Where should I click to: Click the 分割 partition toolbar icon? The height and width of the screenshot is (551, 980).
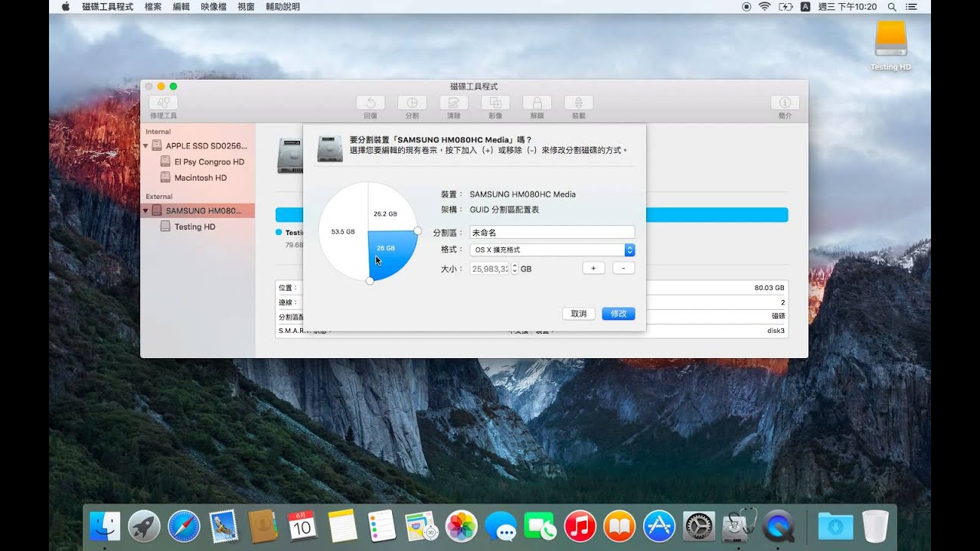pos(412,103)
